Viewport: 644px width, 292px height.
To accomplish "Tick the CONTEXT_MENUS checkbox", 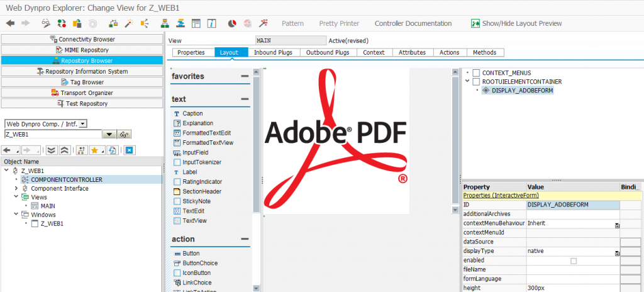I will click(x=476, y=73).
